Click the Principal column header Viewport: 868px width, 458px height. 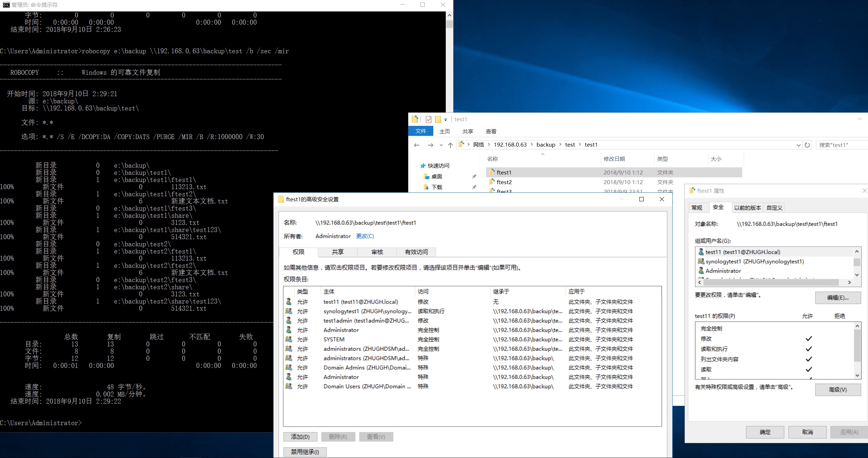(x=368, y=291)
